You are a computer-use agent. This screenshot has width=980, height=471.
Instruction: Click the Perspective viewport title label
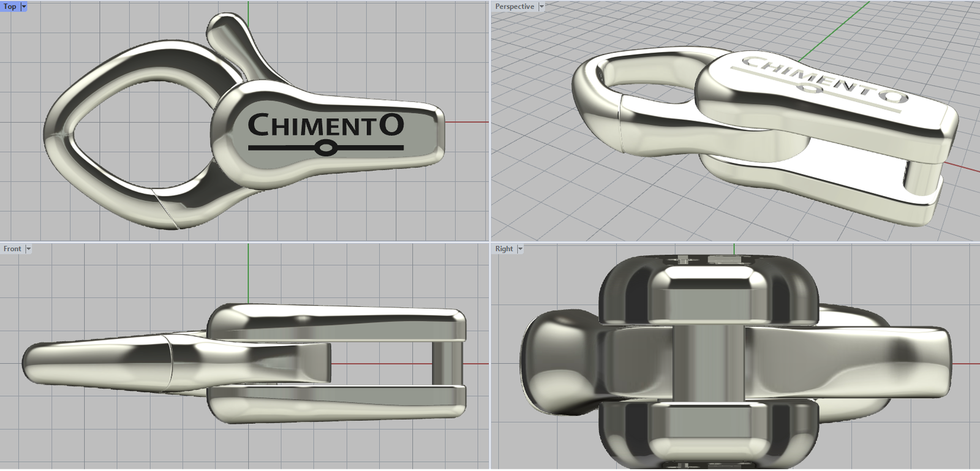(514, 7)
